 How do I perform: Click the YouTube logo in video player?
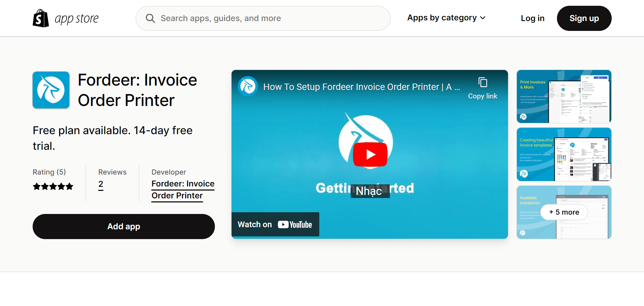click(295, 224)
